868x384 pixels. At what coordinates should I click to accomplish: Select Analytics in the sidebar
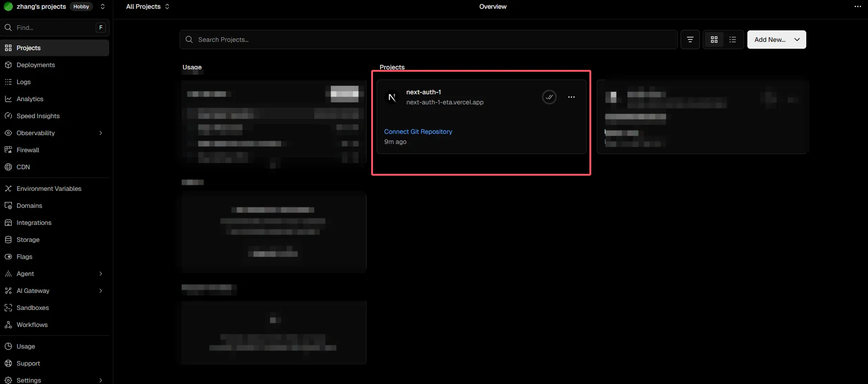click(x=54, y=99)
